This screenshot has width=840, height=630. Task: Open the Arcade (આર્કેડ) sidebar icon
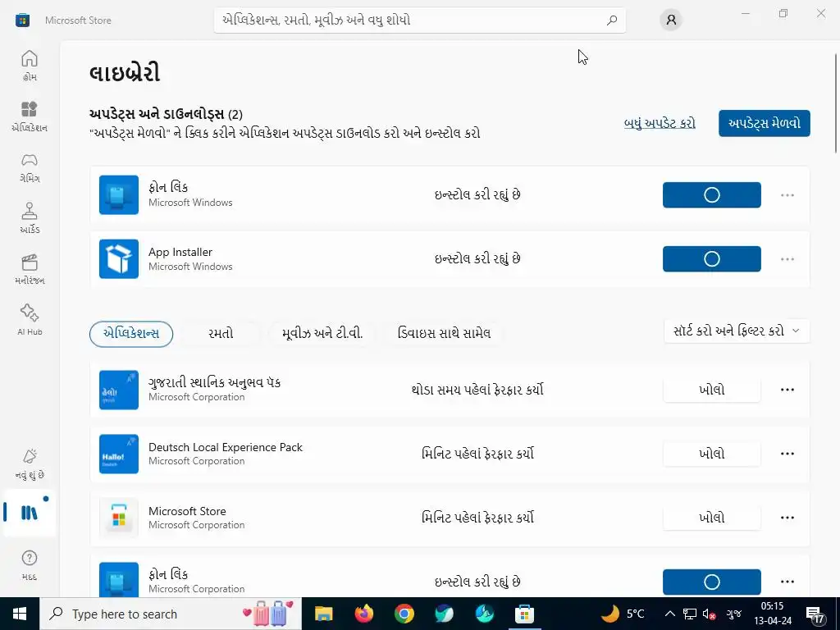30,218
